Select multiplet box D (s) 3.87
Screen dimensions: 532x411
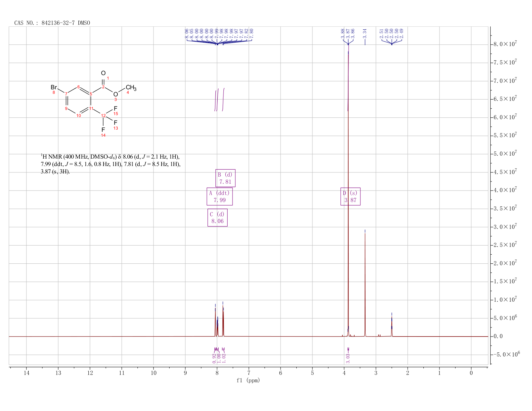[x=350, y=197]
